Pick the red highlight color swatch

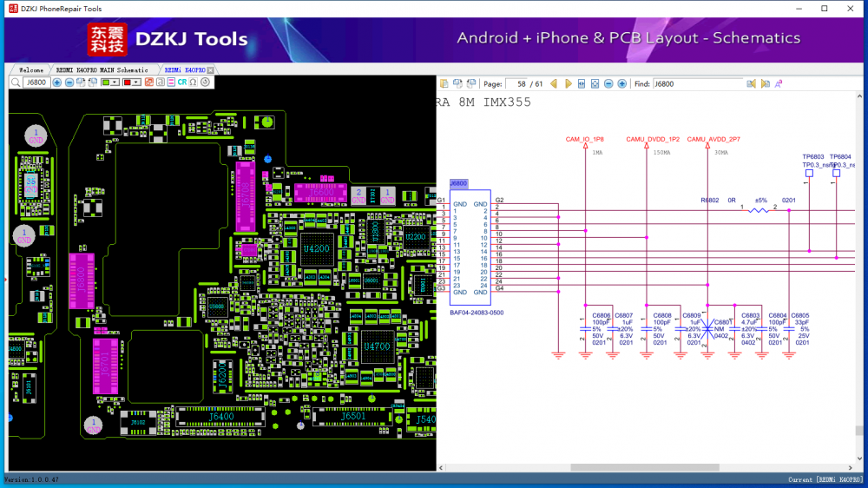tap(128, 82)
